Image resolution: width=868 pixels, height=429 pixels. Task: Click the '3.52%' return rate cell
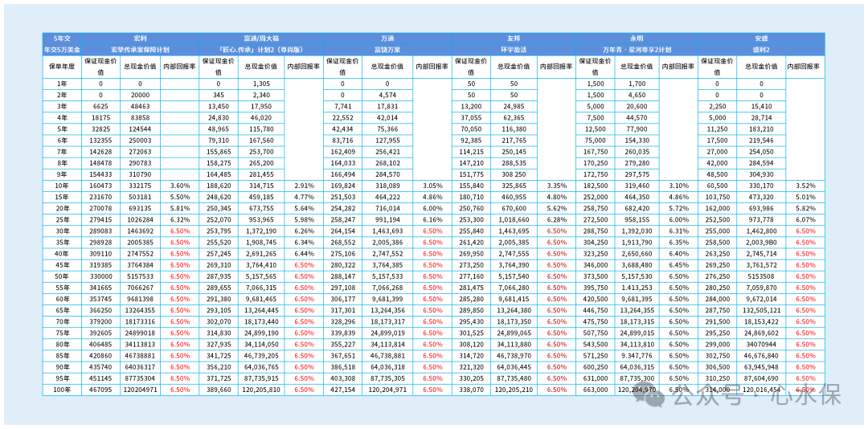click(805, 185)
